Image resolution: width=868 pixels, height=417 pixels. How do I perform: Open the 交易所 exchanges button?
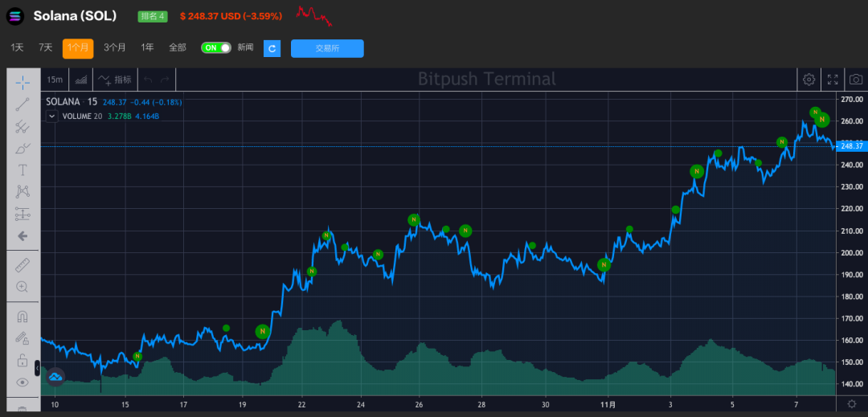pyautogui.click(x=327, y=48)
